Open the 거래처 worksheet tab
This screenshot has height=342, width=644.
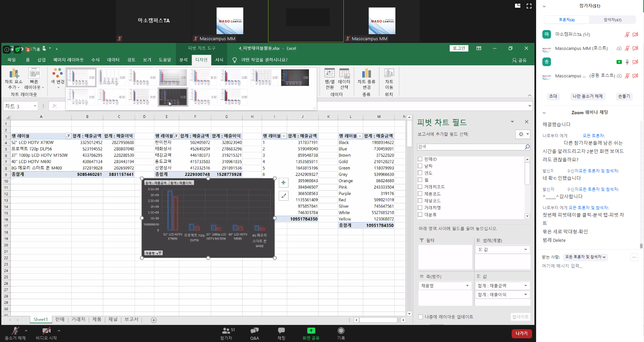click(x=78, y=320)
